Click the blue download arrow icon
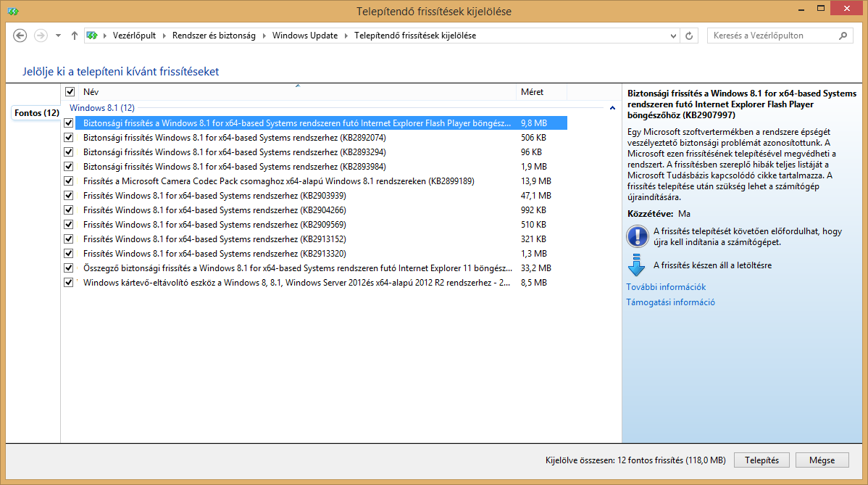The width and height of the screenshot is (868, 485). [637, 265]
